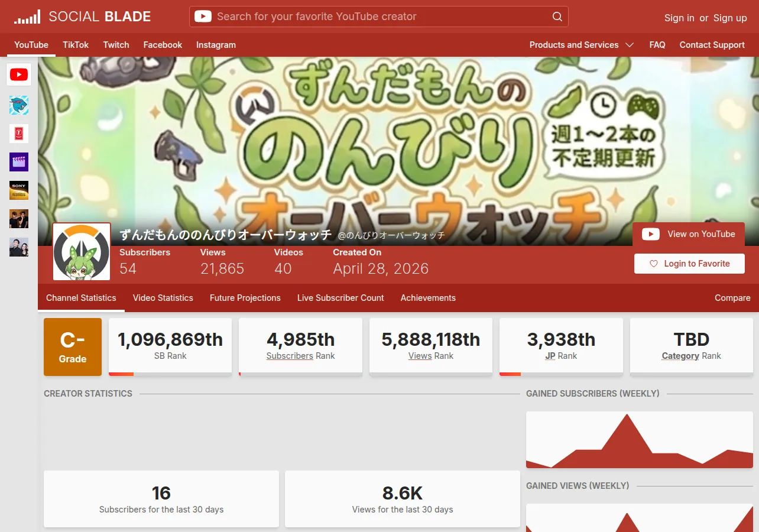
Task: Switch to the Twitch platform tab
Action: coord(116,45)
